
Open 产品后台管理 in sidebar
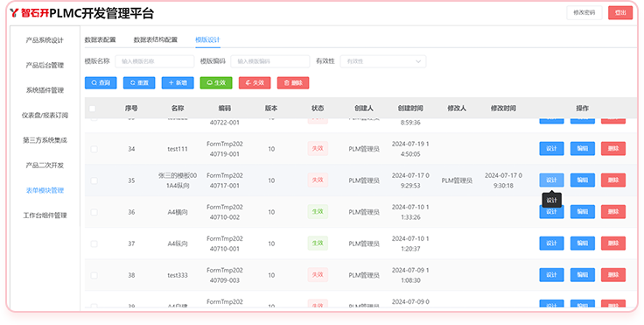(45, 66)
